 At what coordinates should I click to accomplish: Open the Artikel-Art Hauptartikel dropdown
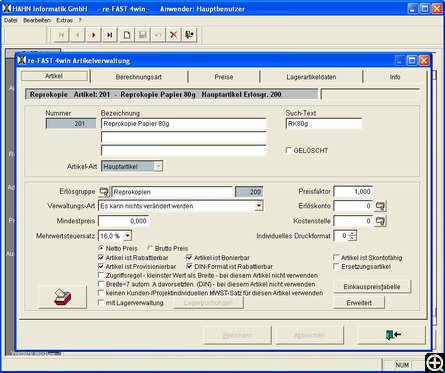159,166
